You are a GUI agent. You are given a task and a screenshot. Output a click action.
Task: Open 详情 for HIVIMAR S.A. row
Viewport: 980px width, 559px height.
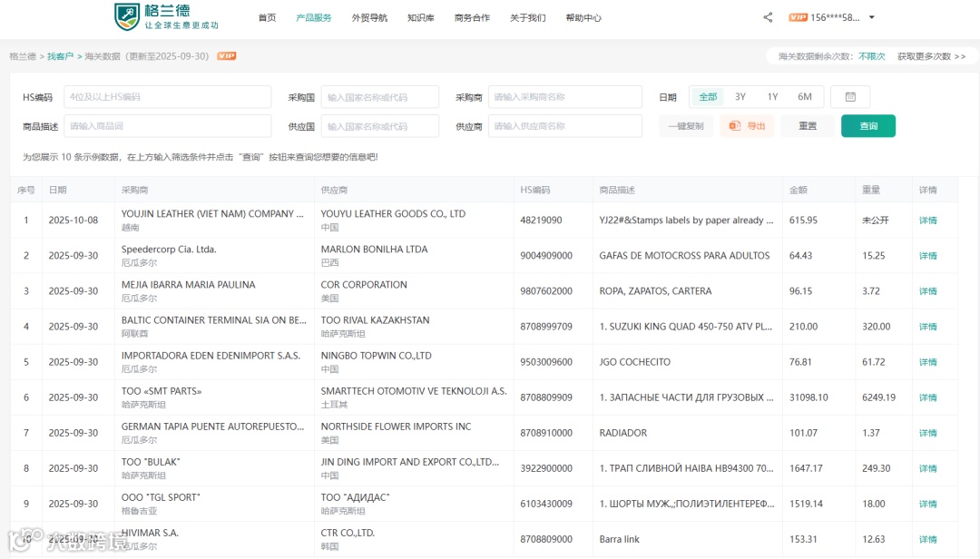pos(927,539)
